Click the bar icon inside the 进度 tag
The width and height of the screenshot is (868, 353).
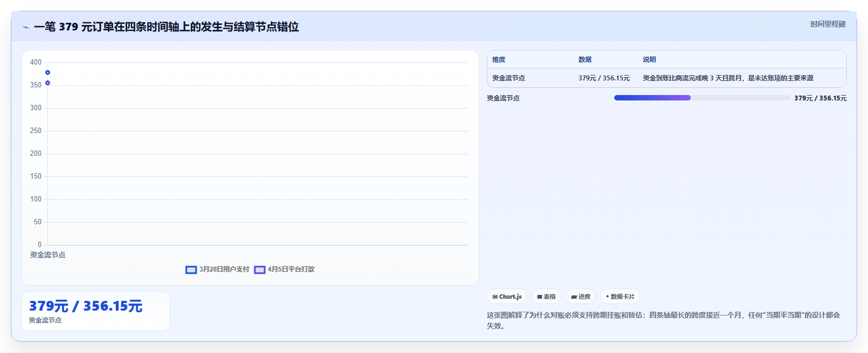click(x=574, y=297)
